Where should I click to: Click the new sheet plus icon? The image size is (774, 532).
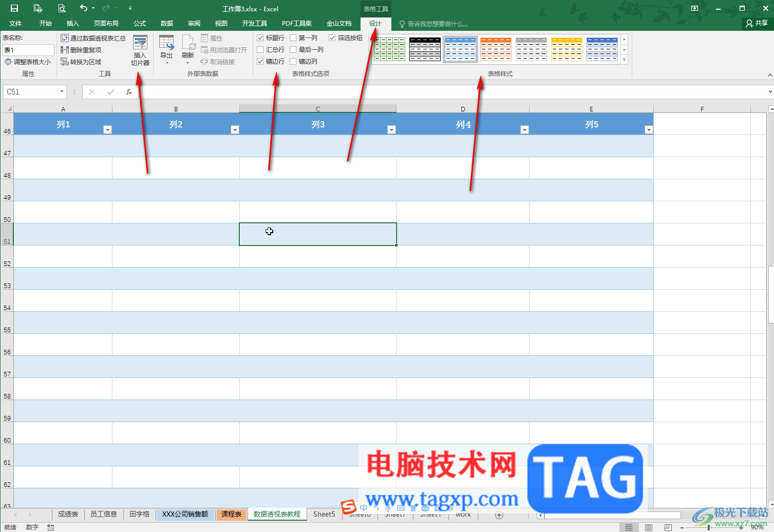pos(499,515)
